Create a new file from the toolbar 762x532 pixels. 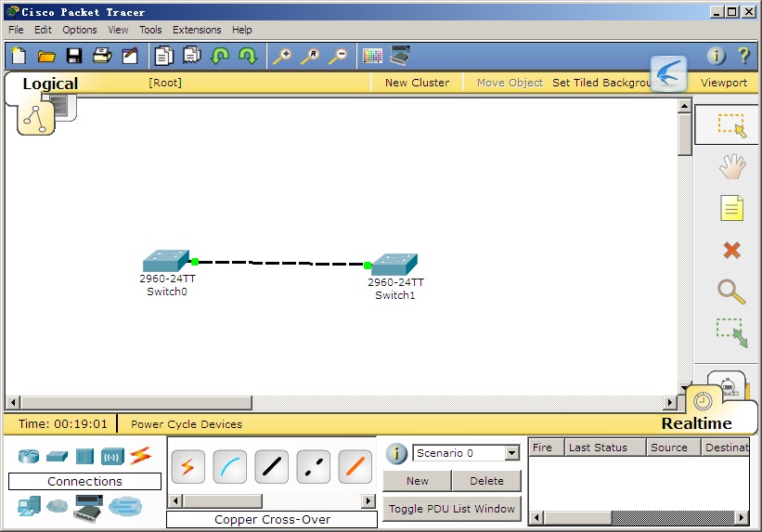[19, 56]
